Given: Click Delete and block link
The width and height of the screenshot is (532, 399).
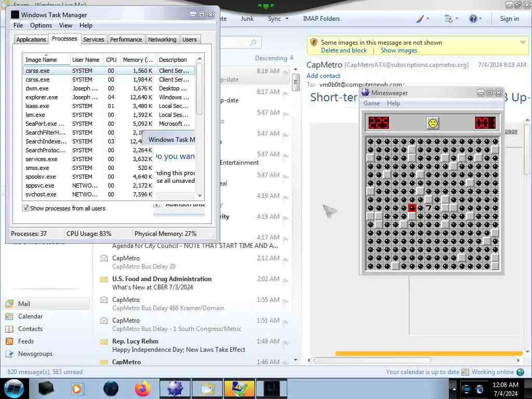Looking at the screenshot, I should 344,50.
